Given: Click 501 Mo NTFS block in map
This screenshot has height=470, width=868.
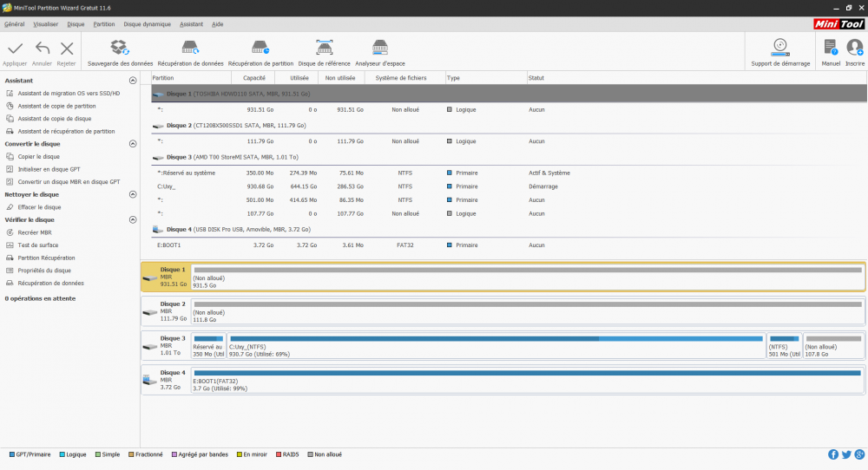Looking at the screenshot, I should [x=784, y=346].
